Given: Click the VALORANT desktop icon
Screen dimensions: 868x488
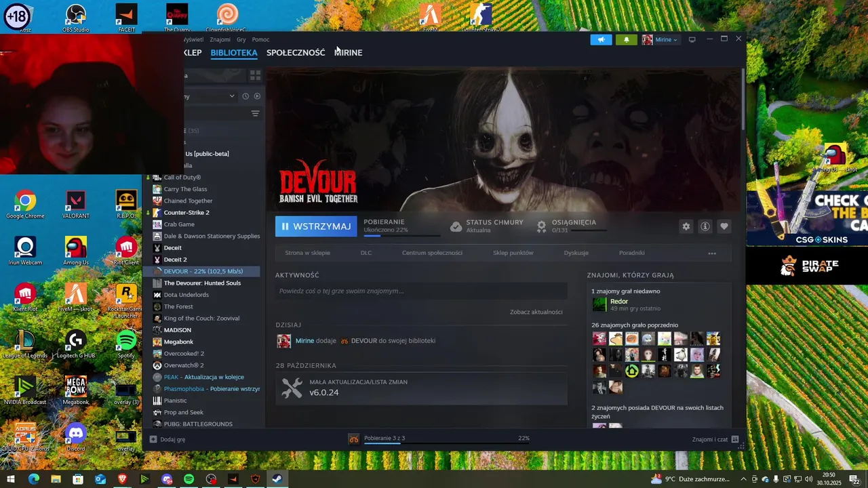Looking at the screenshot, I should (x=76, y=205).
